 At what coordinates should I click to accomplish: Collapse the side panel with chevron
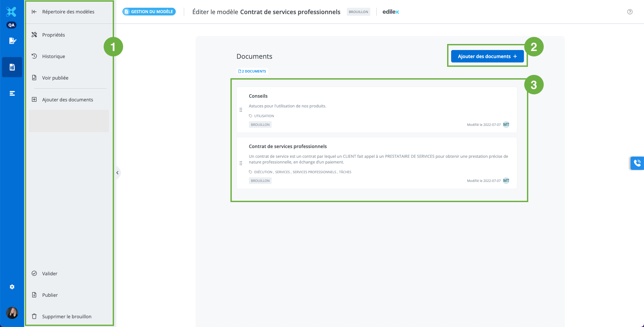(x=117, y=173)
